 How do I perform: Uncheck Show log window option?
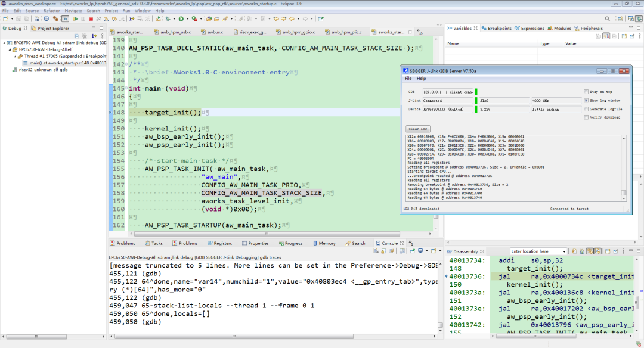[587, 101]
